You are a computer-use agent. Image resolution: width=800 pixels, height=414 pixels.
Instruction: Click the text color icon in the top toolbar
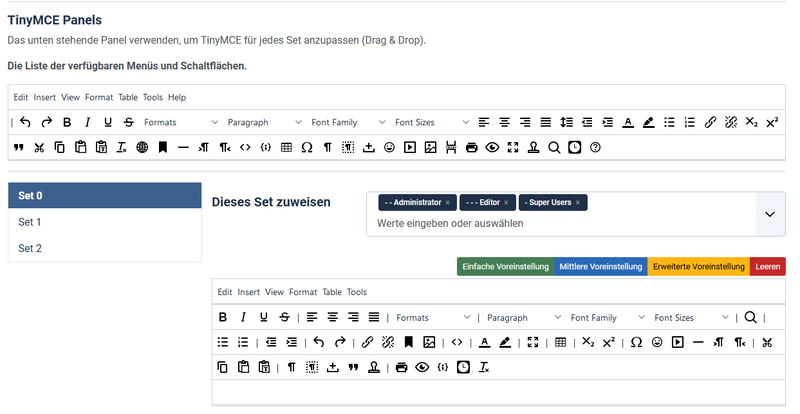(x=627, y=123)
